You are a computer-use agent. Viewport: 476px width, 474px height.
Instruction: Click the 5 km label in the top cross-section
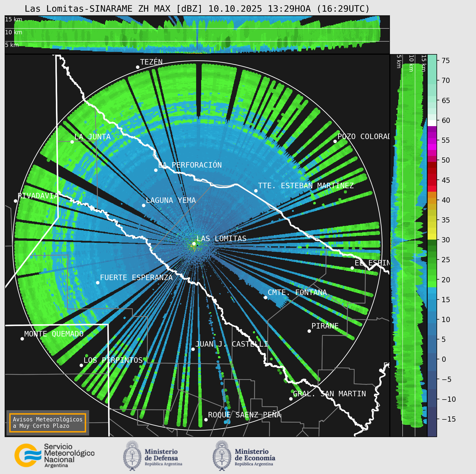point(12,45)
